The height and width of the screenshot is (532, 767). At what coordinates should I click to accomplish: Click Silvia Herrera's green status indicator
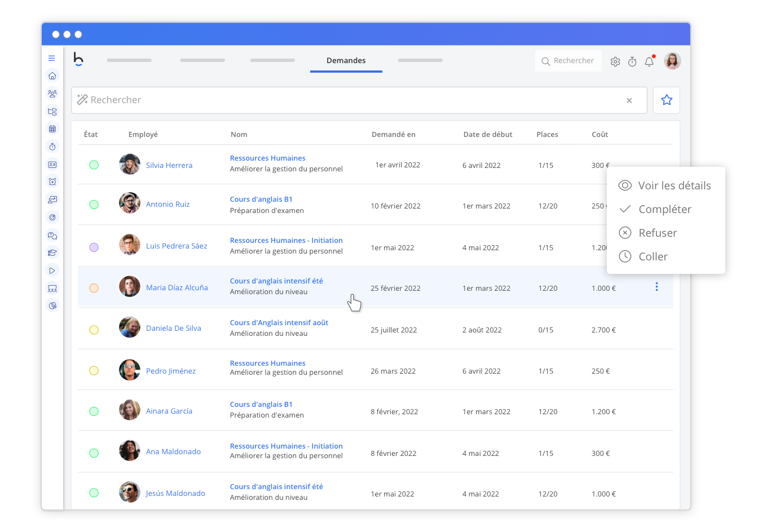94,165
